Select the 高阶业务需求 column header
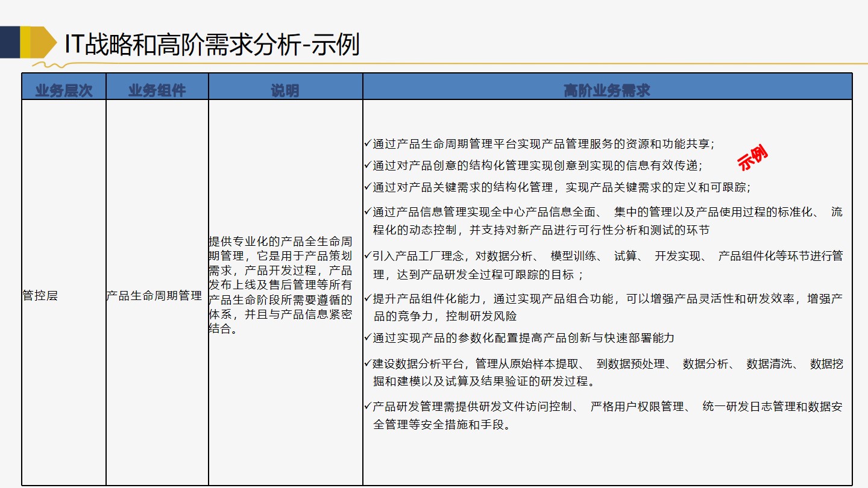The height and width of the screenshot is (488, 868). point(608,87)
